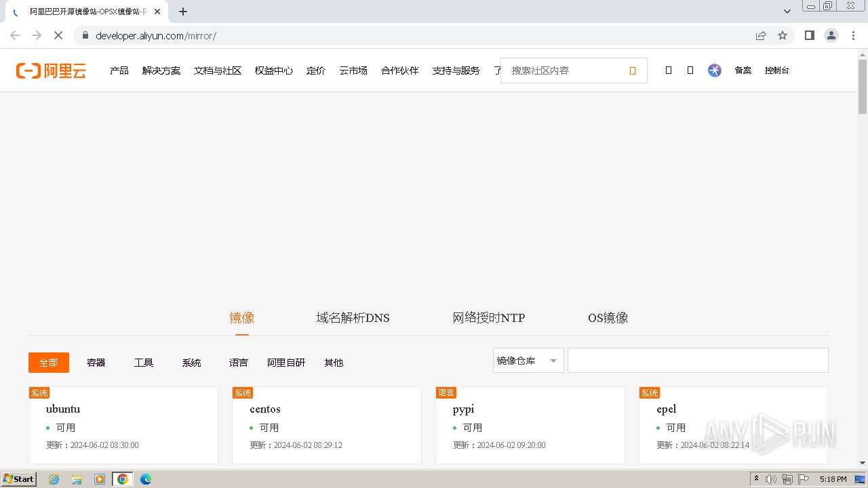868x488 pixels.
Task: Click the mirror search input field
Action: tap(698, 361)
